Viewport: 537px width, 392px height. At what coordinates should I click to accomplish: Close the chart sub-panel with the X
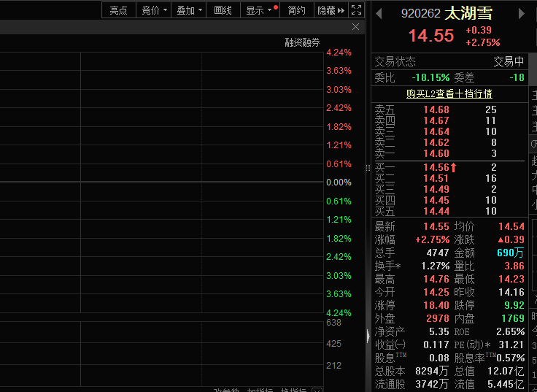tap(355, 27)
